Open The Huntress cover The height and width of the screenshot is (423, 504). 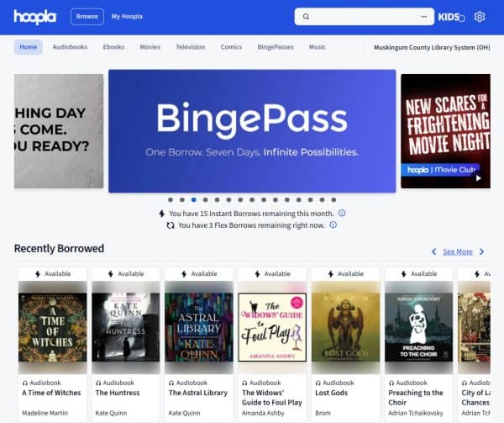click(126, 327)
